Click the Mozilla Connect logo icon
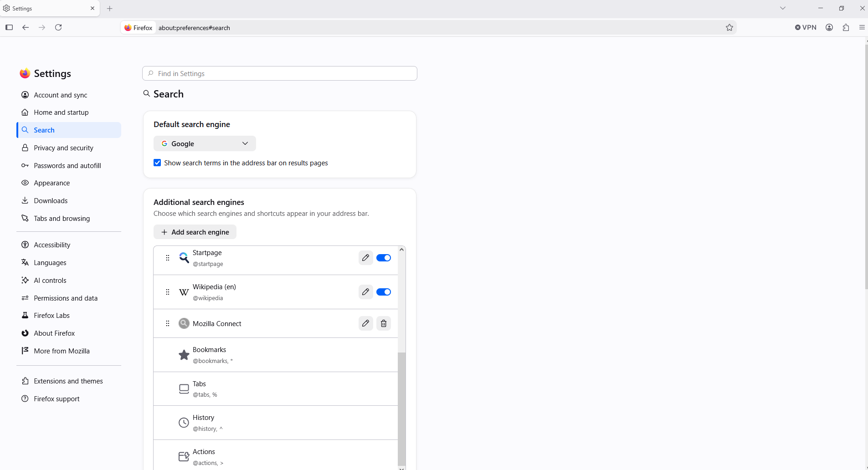868x470 pixels. point(184,323)
